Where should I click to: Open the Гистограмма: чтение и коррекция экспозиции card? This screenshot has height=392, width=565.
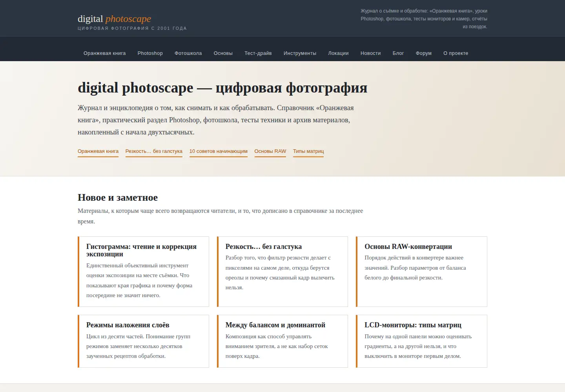143,272
